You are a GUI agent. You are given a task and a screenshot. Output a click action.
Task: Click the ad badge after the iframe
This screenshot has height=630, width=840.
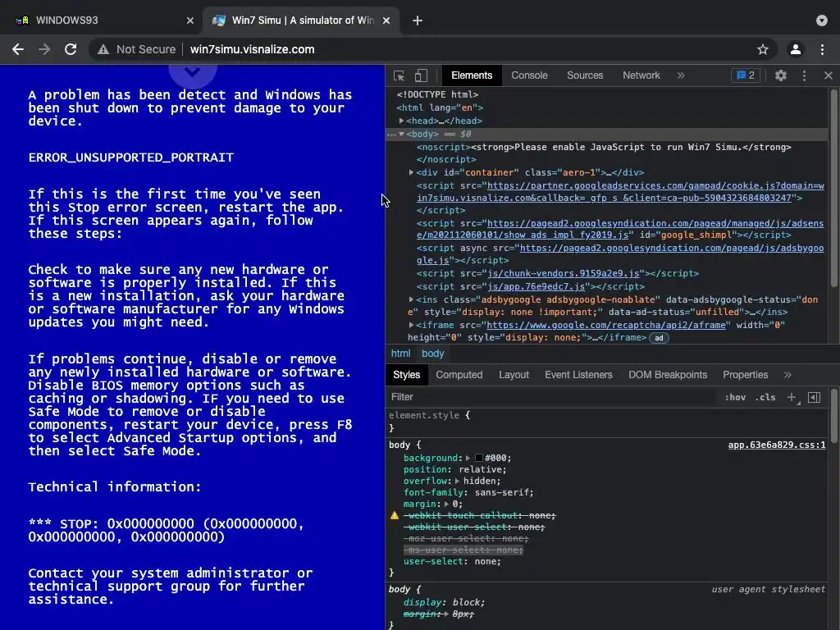point(659,338)
